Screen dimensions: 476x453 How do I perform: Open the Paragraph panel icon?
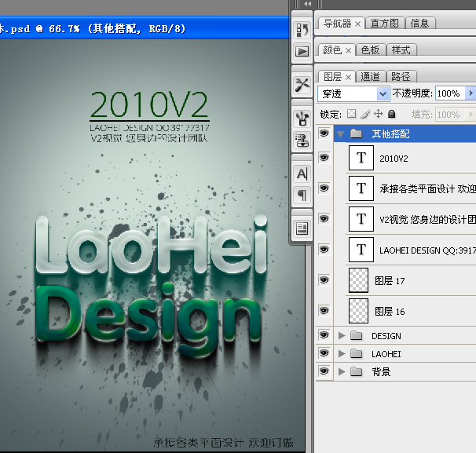coord(302,195)
